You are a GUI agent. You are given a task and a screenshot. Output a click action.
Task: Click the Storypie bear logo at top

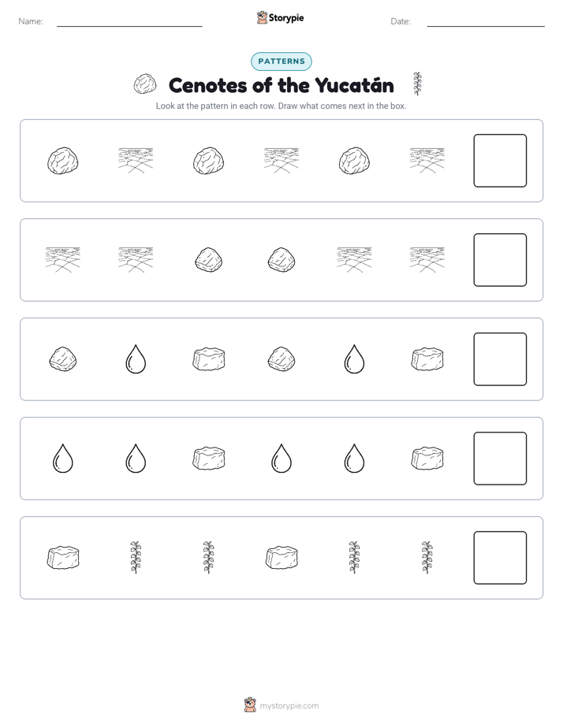coord(262,17)
